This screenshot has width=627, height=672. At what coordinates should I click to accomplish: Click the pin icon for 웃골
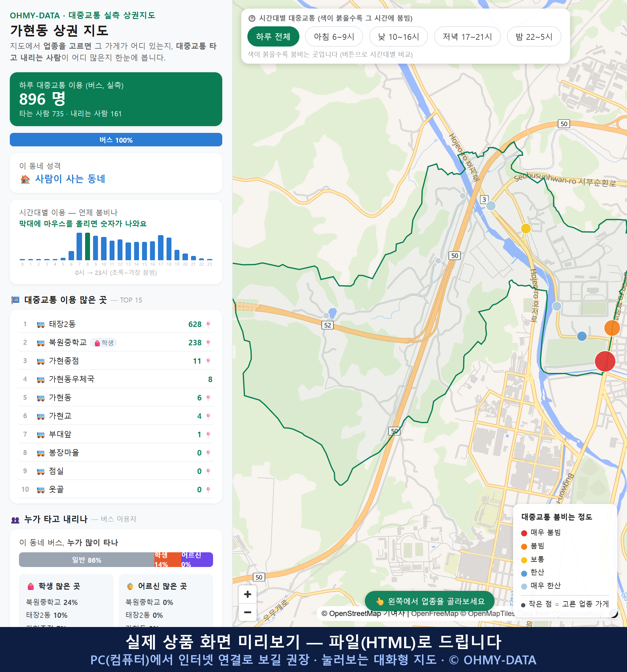pos(208,490)
